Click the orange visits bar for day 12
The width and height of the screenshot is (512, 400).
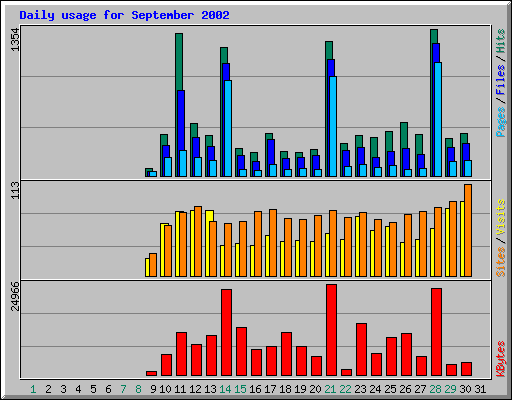198,241
